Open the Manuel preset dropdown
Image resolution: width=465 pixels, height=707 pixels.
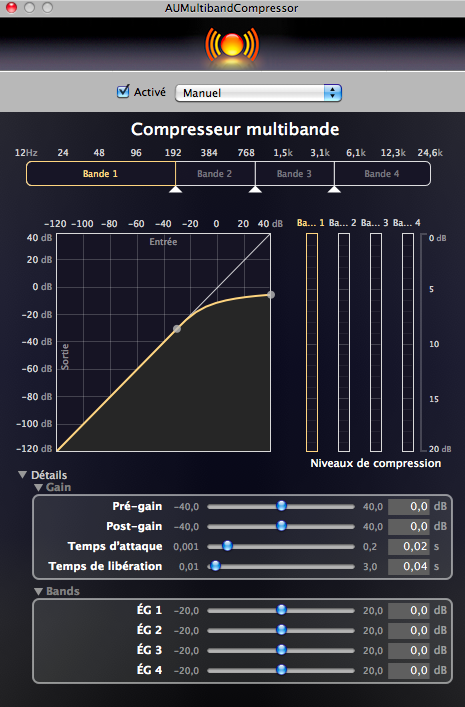pos(258,93)
